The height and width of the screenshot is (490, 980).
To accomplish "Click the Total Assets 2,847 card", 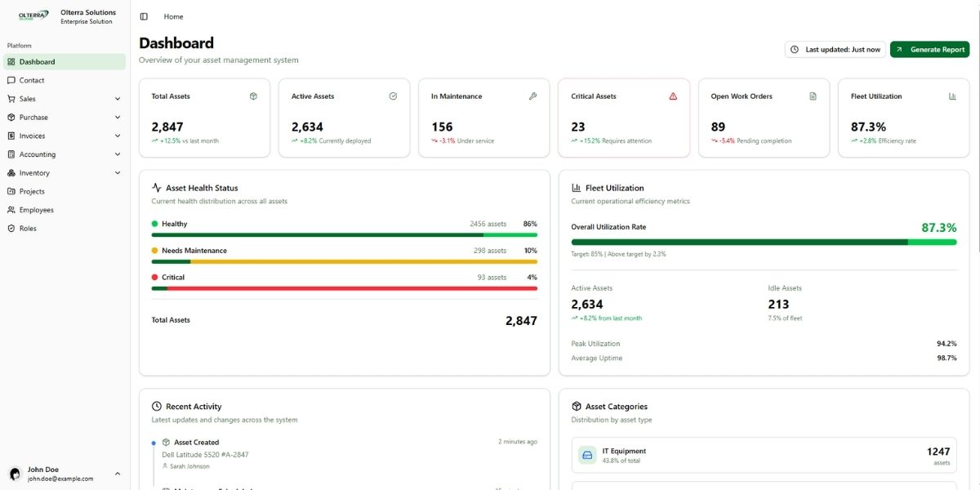I will point(204,118).
